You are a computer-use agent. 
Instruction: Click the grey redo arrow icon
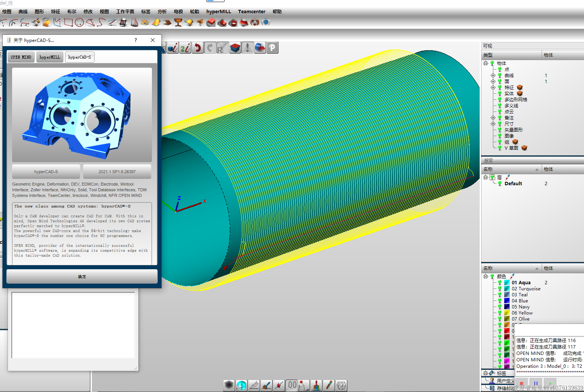coord(210,48)
